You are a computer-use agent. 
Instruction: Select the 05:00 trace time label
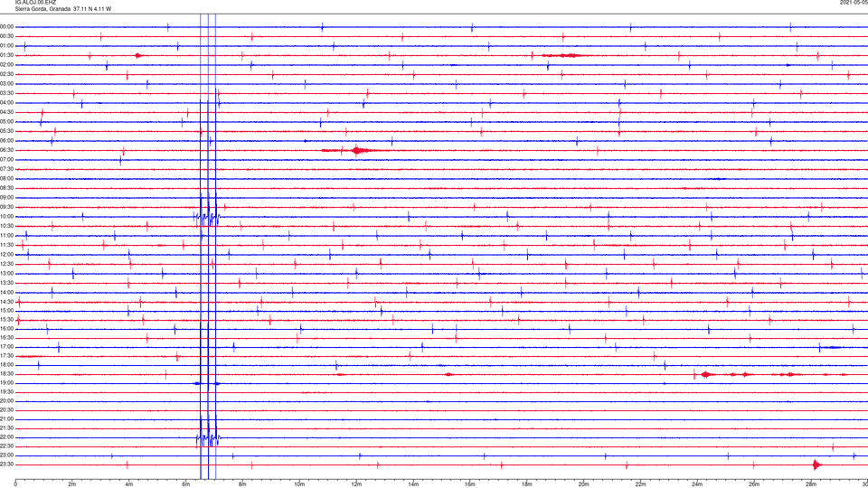coord(7,122)
